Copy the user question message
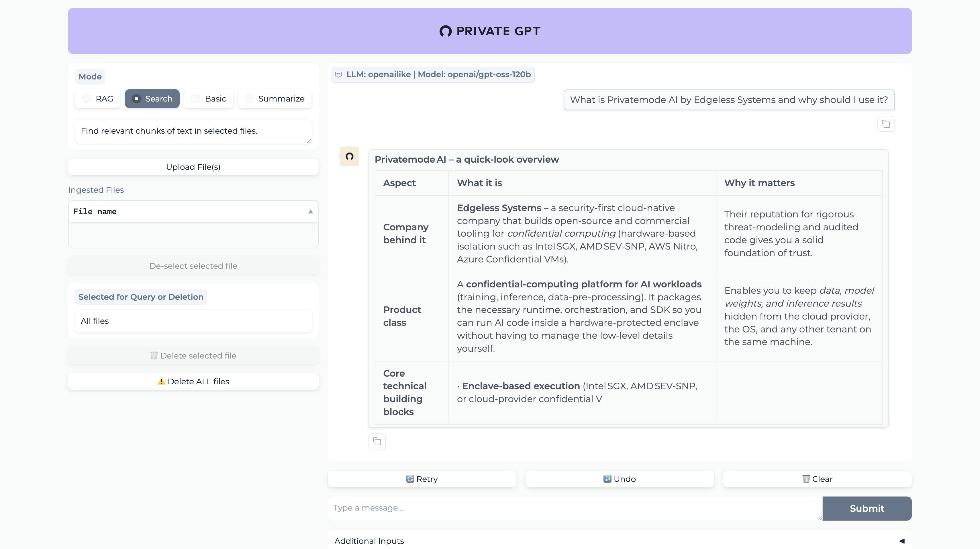980x549 pixels. [885, 124]
